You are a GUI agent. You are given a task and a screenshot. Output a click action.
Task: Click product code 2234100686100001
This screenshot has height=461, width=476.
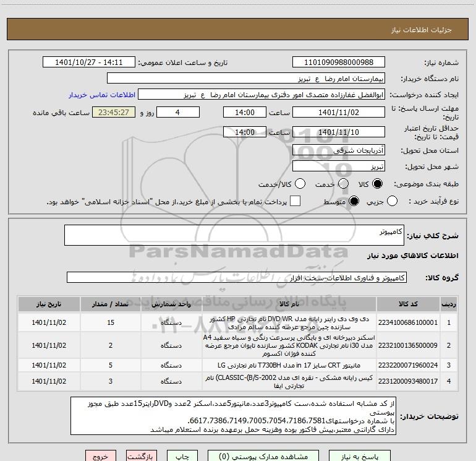(408, 322)
